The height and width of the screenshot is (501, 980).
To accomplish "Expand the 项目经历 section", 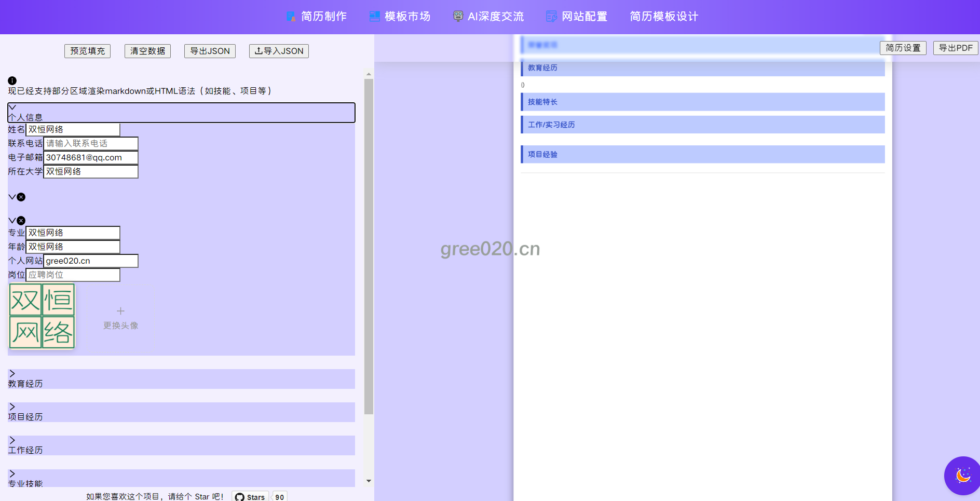I will coord(12,407).
